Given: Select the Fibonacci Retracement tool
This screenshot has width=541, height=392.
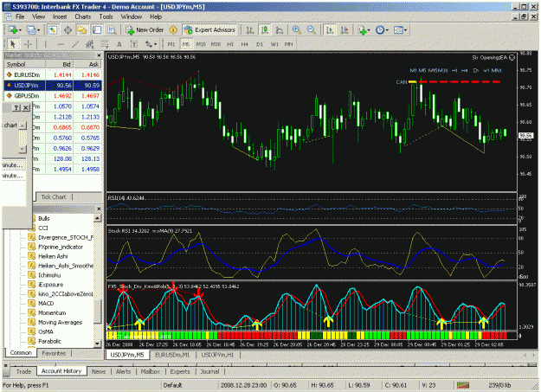Looking at the screenshot, I should tap(104, 44).
